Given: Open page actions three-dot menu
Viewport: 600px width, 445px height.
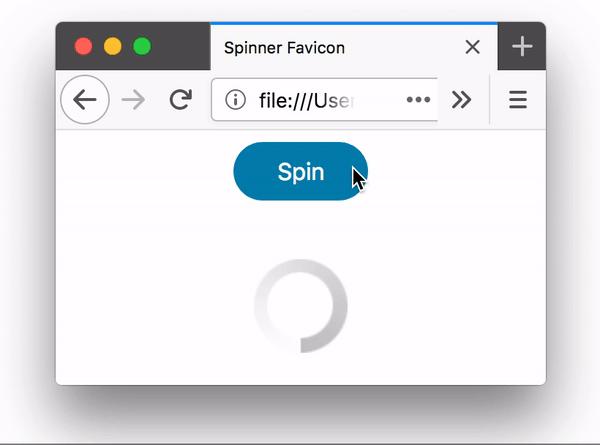Looking at the screenshot, I should [418, 100].
